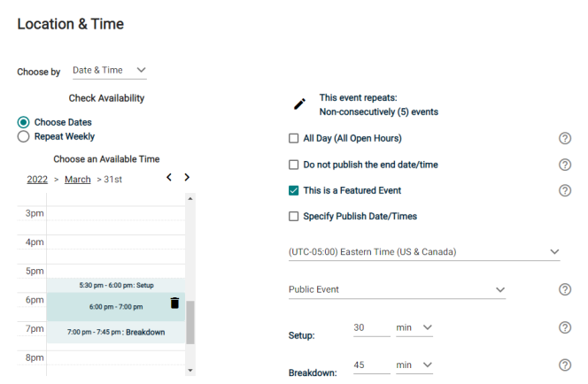Open the Public Event type dropdown
Screen dimensions: 588x384
(x=397, y=289)
